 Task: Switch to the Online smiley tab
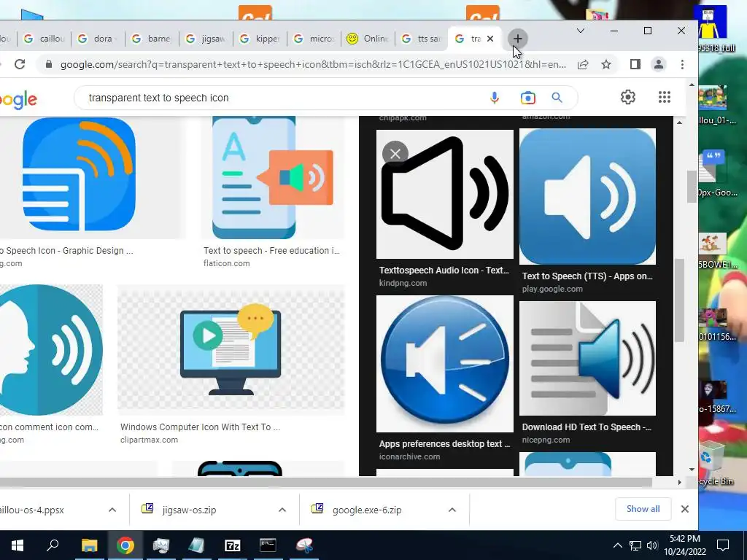pos(368,39)
